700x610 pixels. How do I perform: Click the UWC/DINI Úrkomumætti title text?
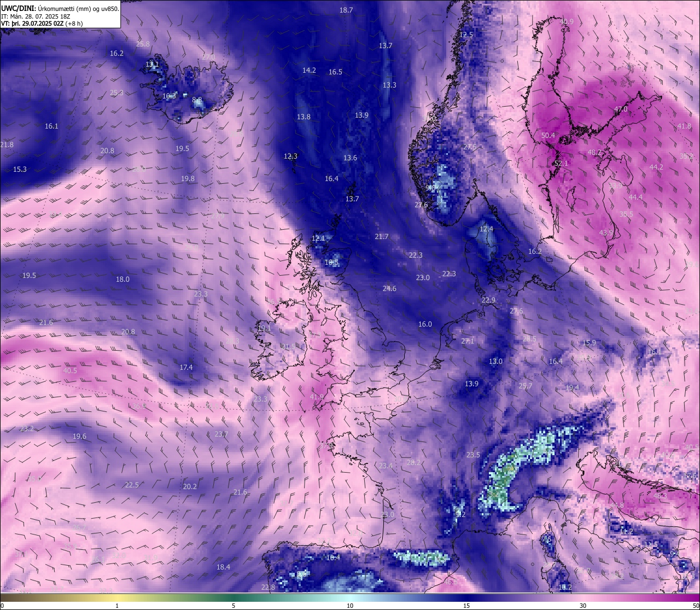60,8
